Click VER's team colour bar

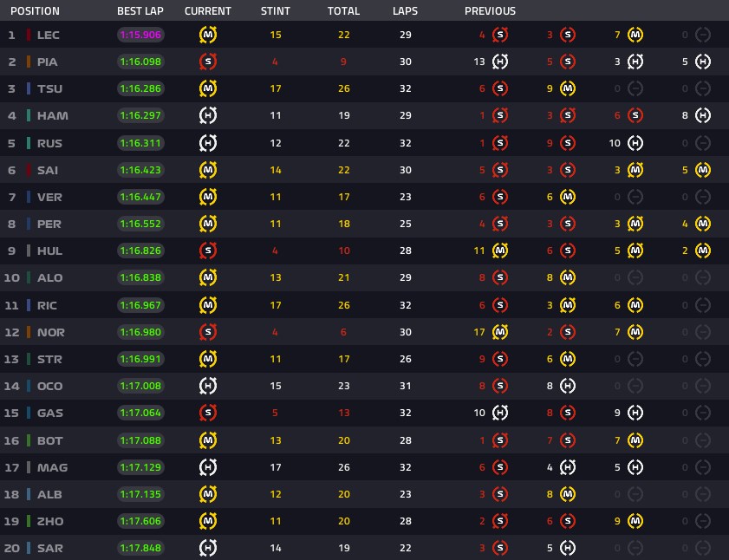(x=29, y=197)
